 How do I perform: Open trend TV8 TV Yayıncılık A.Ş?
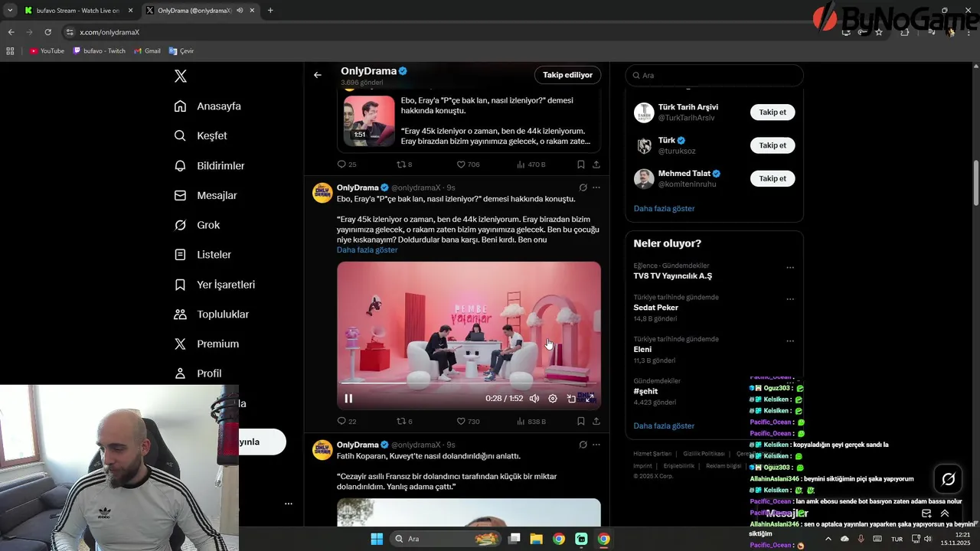(672, 275)
